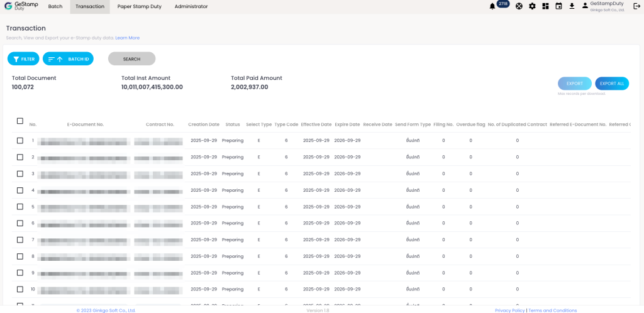Screen dimensions: 644x313
Task: Open the calendar icon in header
Action: pyautogui.click(x=558, y=6)
